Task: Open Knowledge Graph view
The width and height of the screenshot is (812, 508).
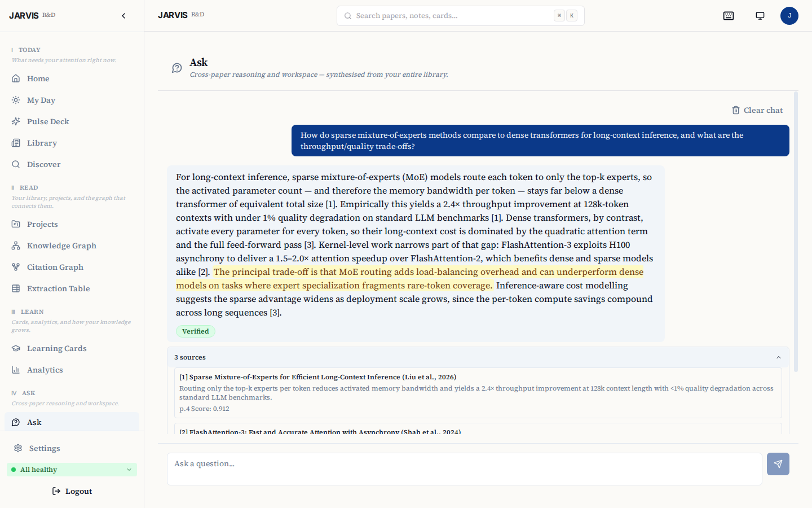Action: pyautogui.click(x=72, y=246)
